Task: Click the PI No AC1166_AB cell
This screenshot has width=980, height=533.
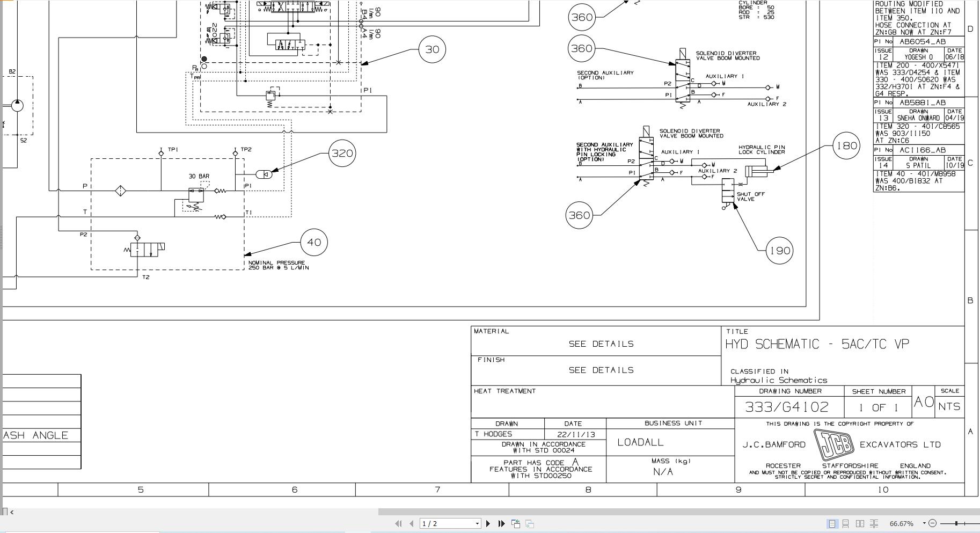Action: [x=918, y=150]
